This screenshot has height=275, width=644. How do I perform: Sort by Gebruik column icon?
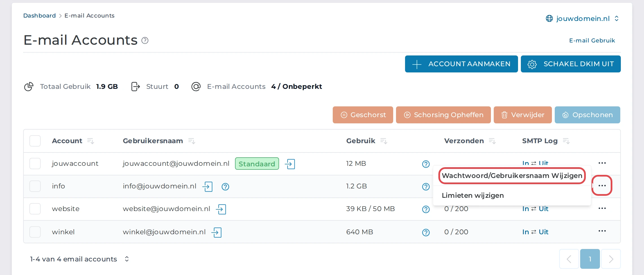point(384,141)
